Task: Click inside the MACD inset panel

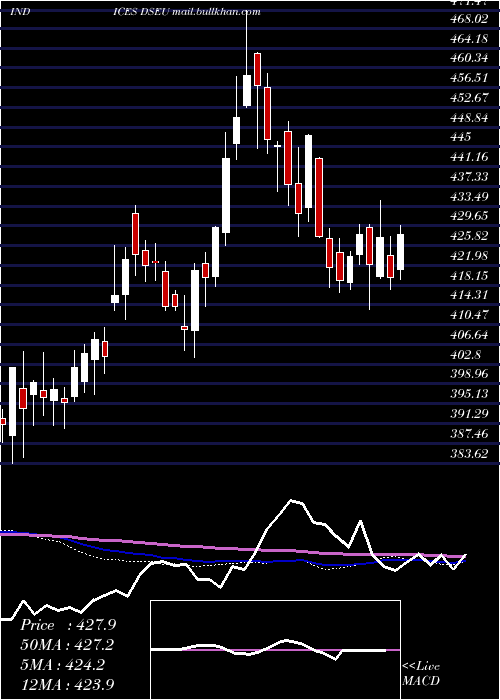Action: (275, 650)
